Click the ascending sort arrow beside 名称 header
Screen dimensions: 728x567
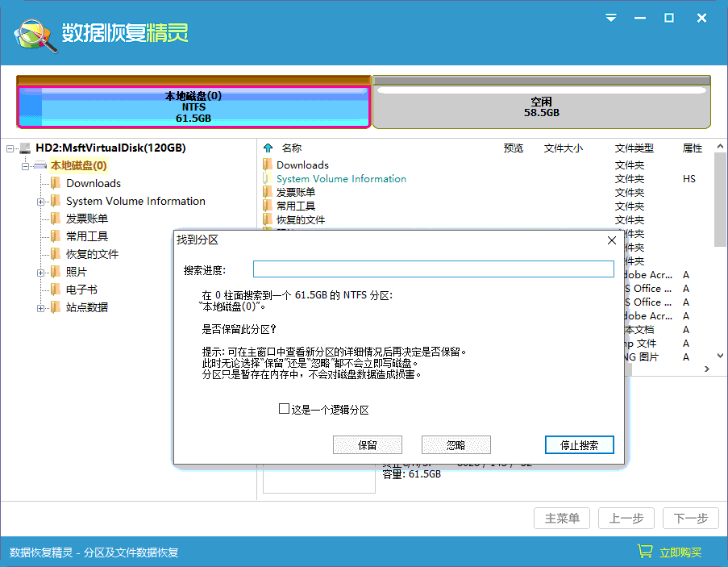pyautogui.click(x=267, y=148)
